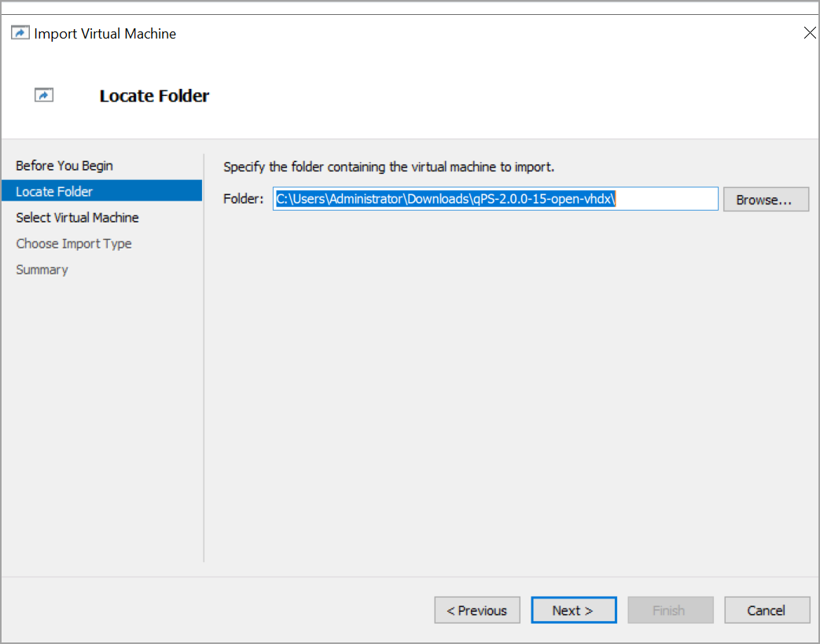Viewport: 820px width, 644px height.
Task: Go back using the Previous button
Action: pyautogui.click(x=476, y=609)
